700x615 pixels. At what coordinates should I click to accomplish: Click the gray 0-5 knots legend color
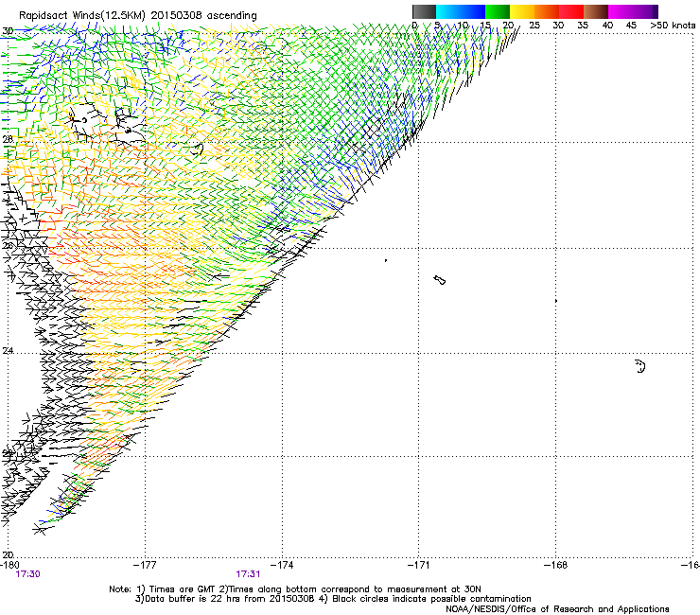click(x=424, y=11)
